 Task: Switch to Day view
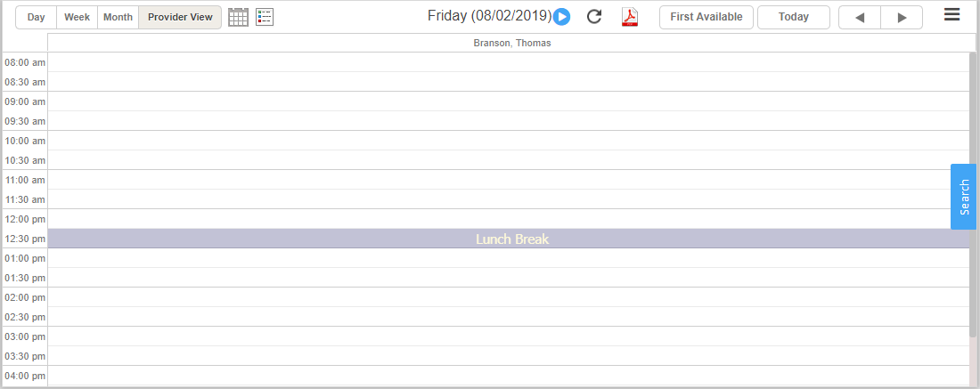[x=37, y=18]
